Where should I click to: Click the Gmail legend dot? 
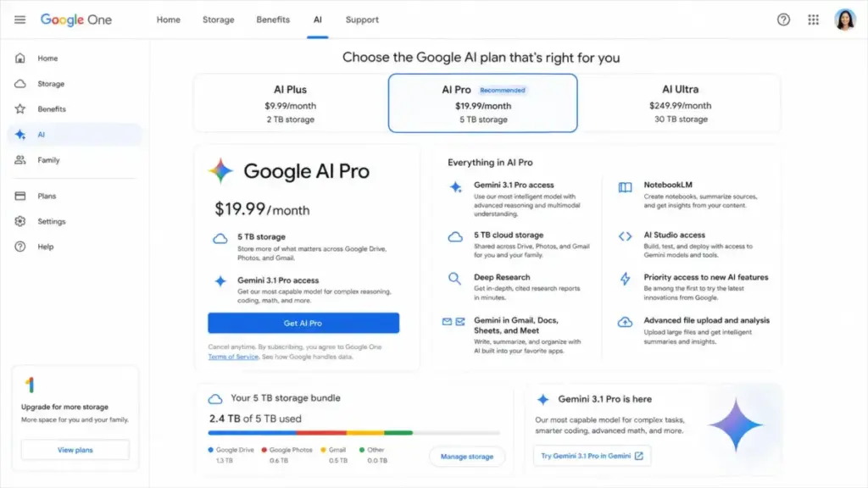point(323,450)
